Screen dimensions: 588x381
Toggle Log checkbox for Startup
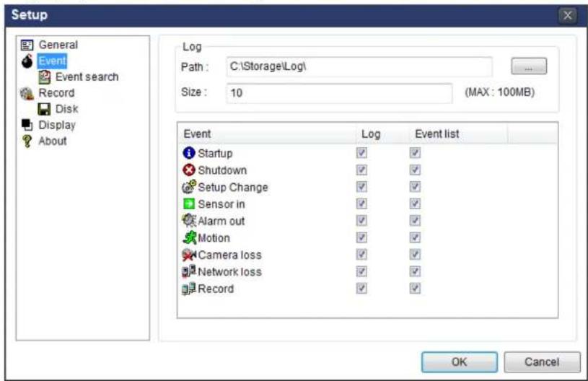tap(361, 153)
